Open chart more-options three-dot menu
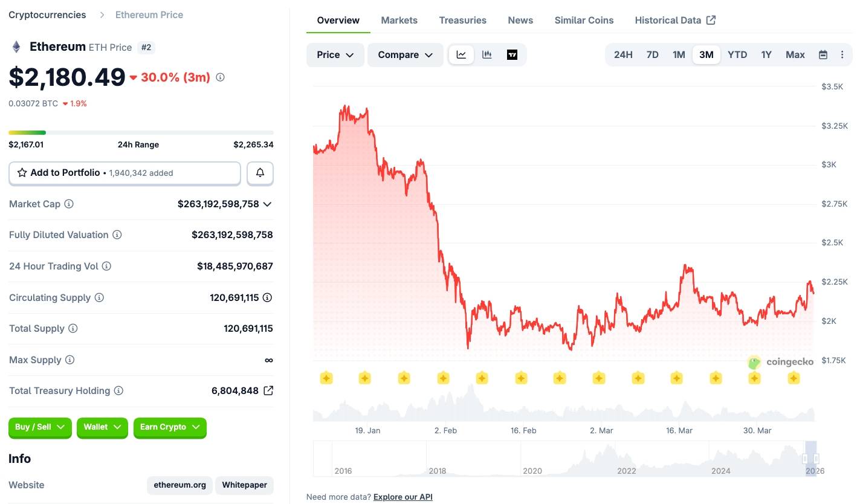This screenshot has width=860, height=504. (842, 55)
